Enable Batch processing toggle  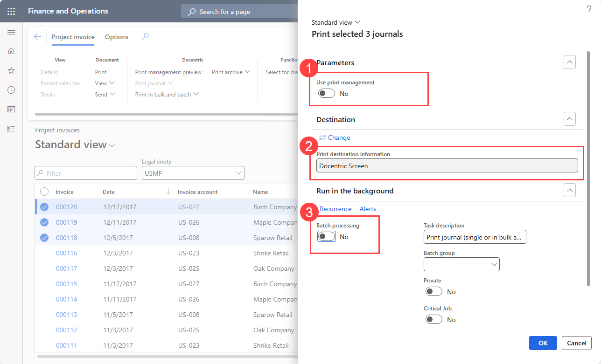(326, 237)
